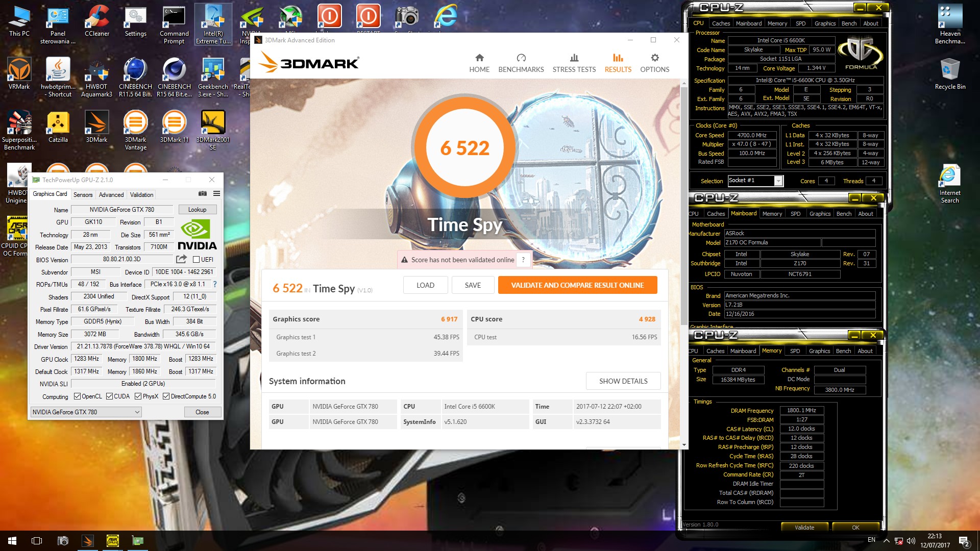Click OK button in CPU-Z

(x=855, y=528)
